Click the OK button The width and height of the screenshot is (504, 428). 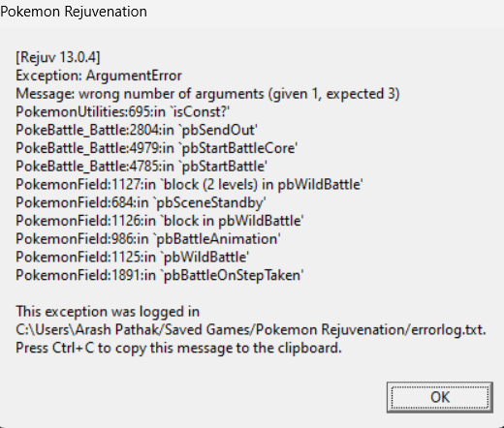440,397
